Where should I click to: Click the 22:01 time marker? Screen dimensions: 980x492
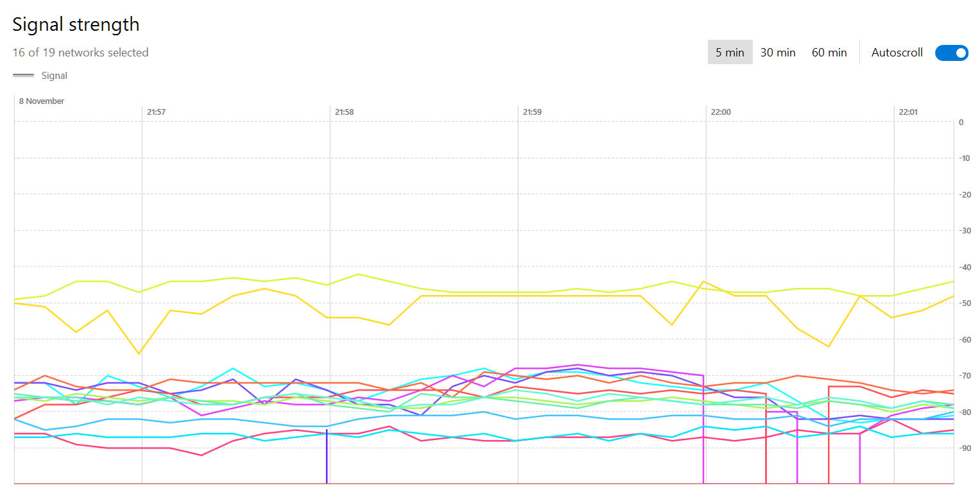908,112
